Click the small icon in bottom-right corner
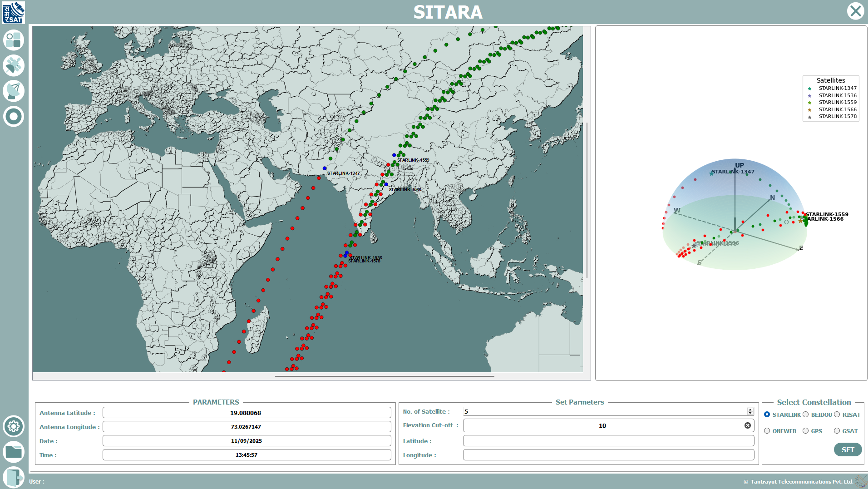 pyautogui.click(x=861, y=481)
